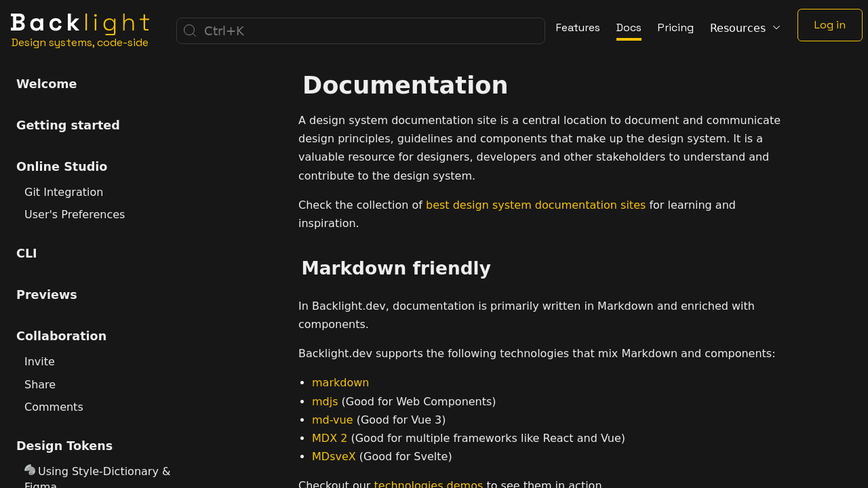Open the MDX 2 link
The image size is (868, 488).
pyautogui.click(x=330, y=439)
